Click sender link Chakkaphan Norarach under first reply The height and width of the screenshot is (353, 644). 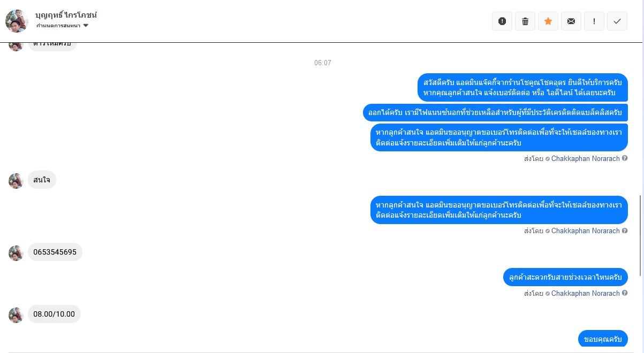click(585, 158)
